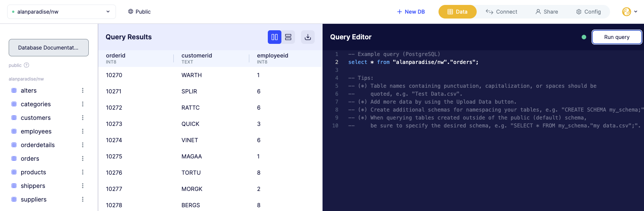The height and width of the screenshot is (211, 644).
Task: Open the options menu for alters table
Action: pos(83,90)
